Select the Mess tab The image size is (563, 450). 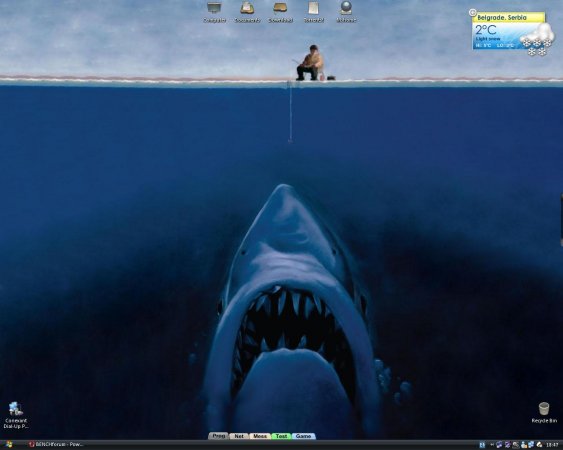(260, 436)
